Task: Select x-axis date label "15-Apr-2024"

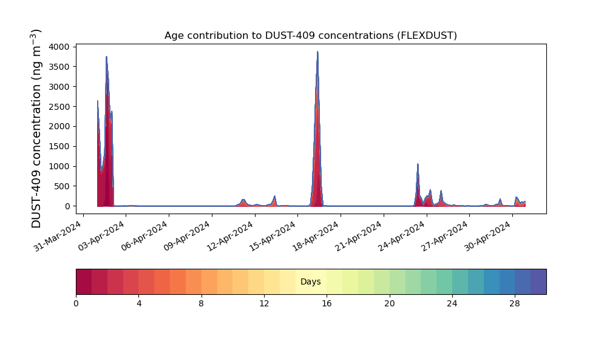Action: [273, 236]
